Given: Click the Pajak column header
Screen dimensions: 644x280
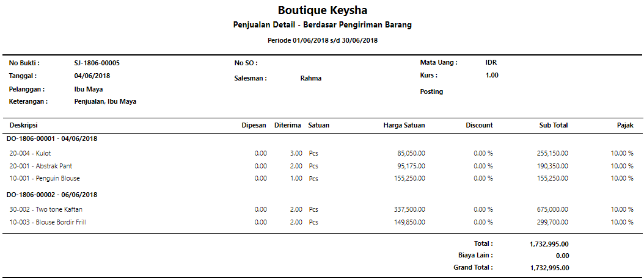Looking at the screenshot, I should pos(625,125).
